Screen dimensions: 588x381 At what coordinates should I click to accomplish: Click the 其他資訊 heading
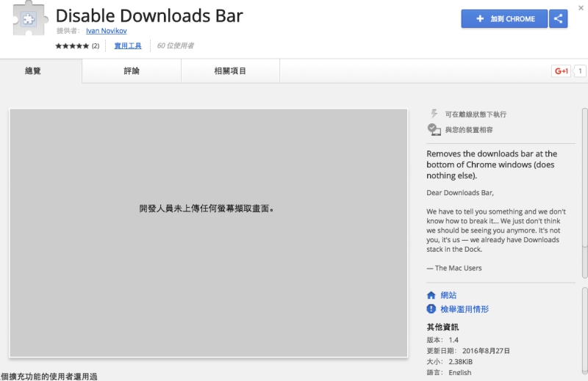click(442, 327)
